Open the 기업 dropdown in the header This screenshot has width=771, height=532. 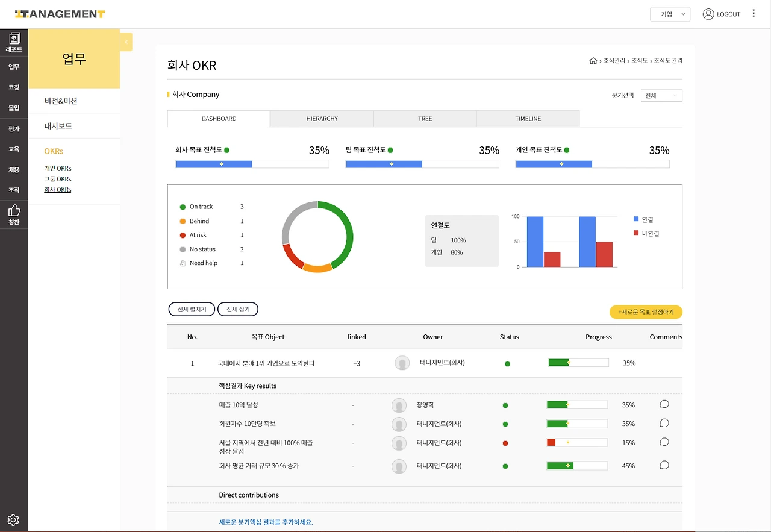(x=670, y=14)
